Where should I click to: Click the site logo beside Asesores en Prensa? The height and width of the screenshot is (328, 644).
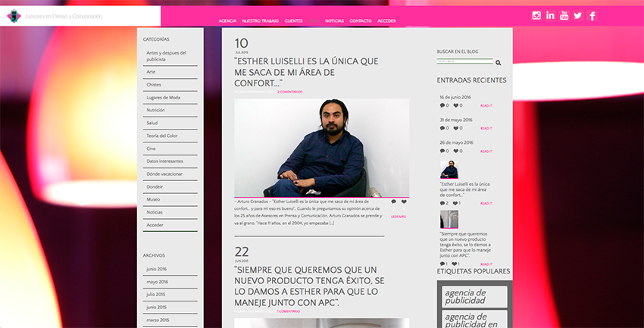click(14, 16)
